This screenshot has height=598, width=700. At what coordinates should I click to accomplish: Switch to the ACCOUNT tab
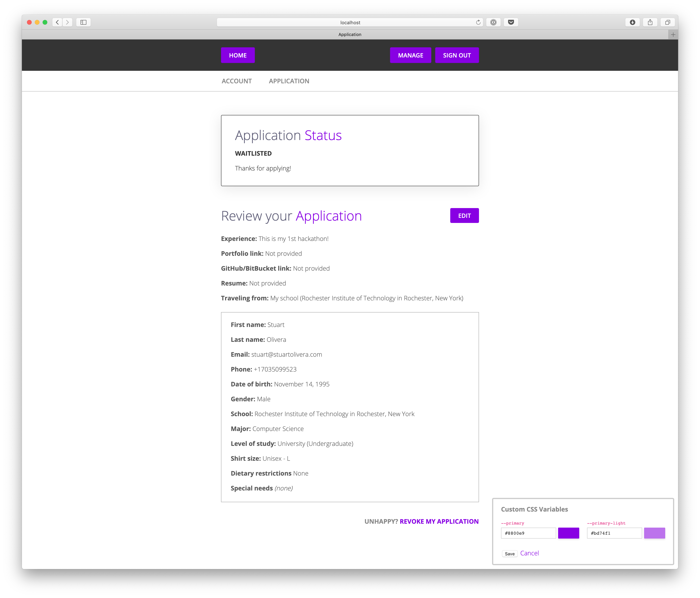(236, 81)
